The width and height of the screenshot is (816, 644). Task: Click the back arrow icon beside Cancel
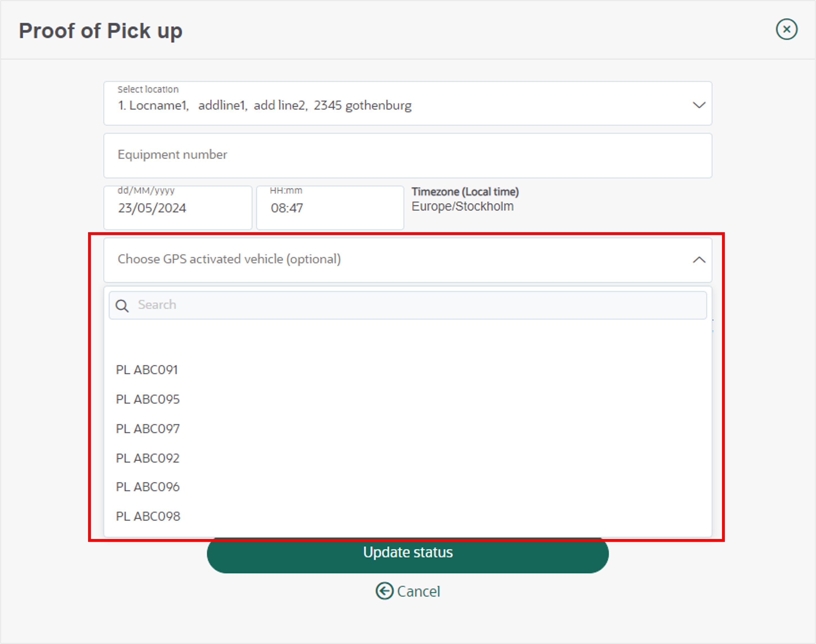[384, 591]
